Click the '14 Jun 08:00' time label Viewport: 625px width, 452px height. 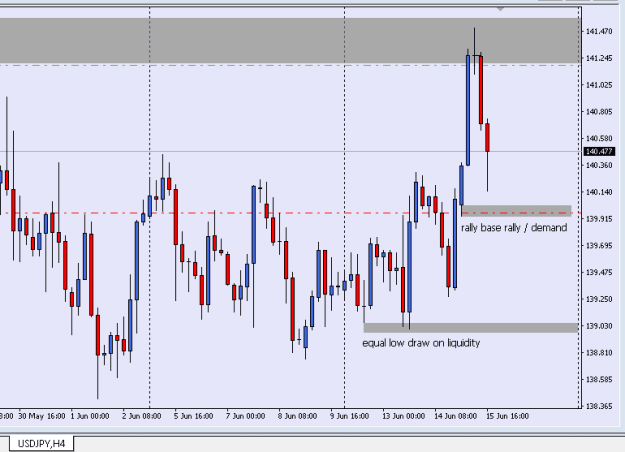click(455, 416)
